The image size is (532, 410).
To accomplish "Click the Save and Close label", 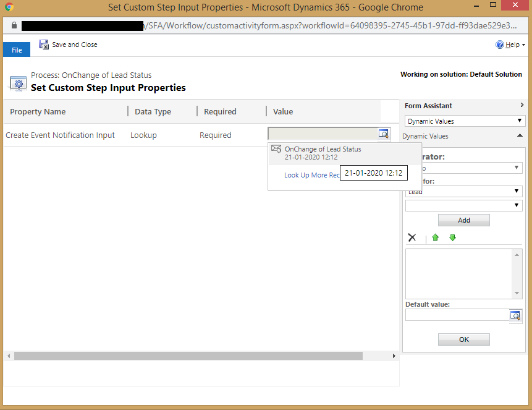I will point(75,45).
